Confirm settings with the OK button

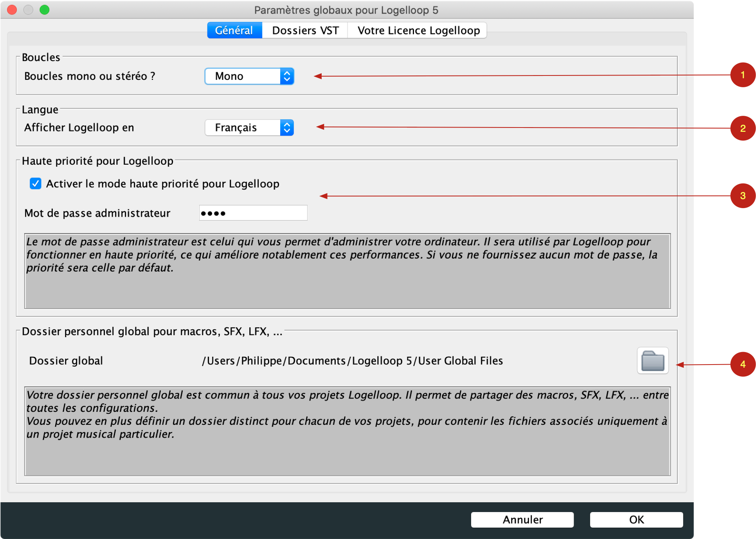636,519
